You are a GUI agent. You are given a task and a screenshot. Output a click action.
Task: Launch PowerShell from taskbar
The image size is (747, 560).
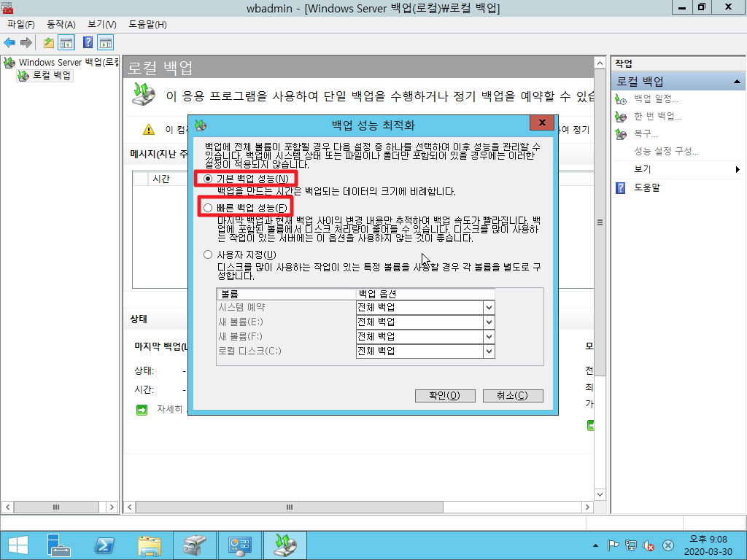(104, 545)
